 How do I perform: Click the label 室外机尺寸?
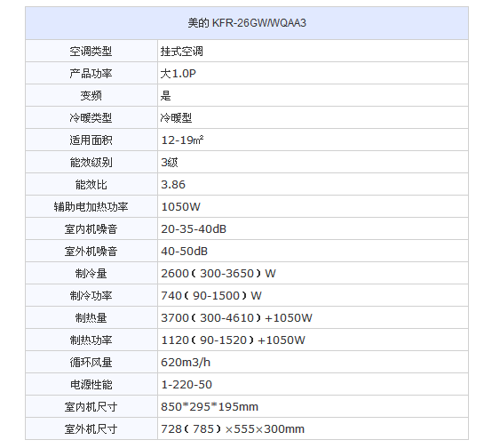[x=91, y=429]
